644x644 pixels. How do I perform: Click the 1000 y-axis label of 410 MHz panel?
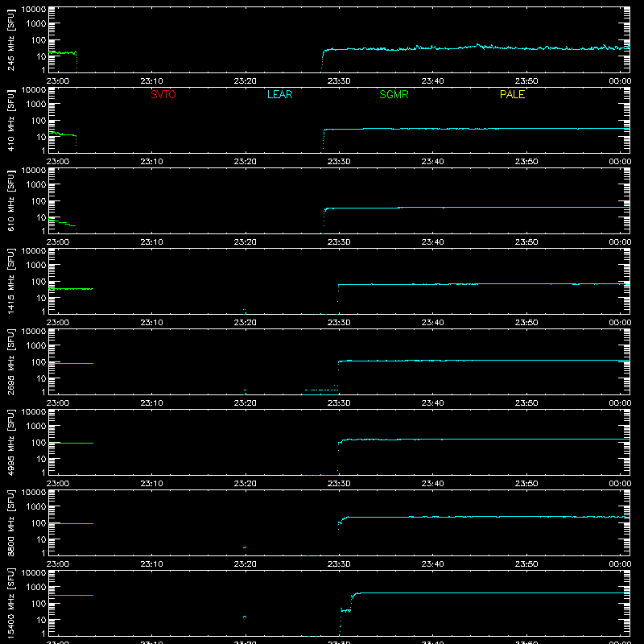click(x=36, y=104)
